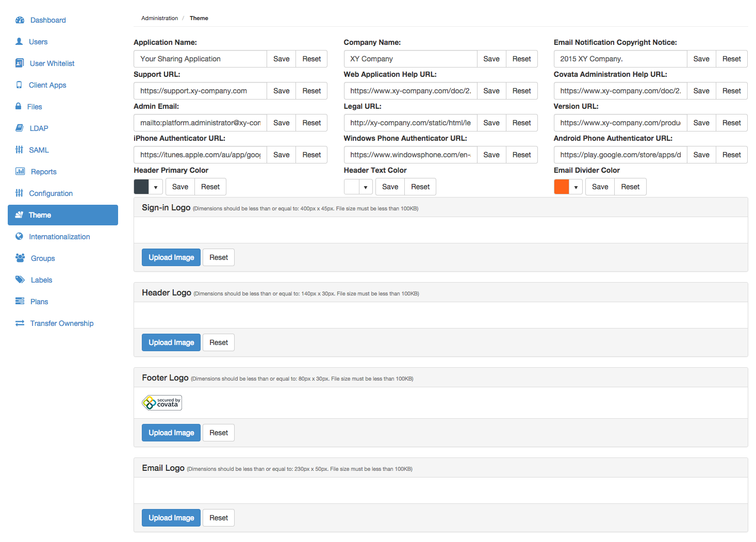Click the Internationalization globe icon
Viewport: 756px width, 542px height.
(x=19, y=236)
